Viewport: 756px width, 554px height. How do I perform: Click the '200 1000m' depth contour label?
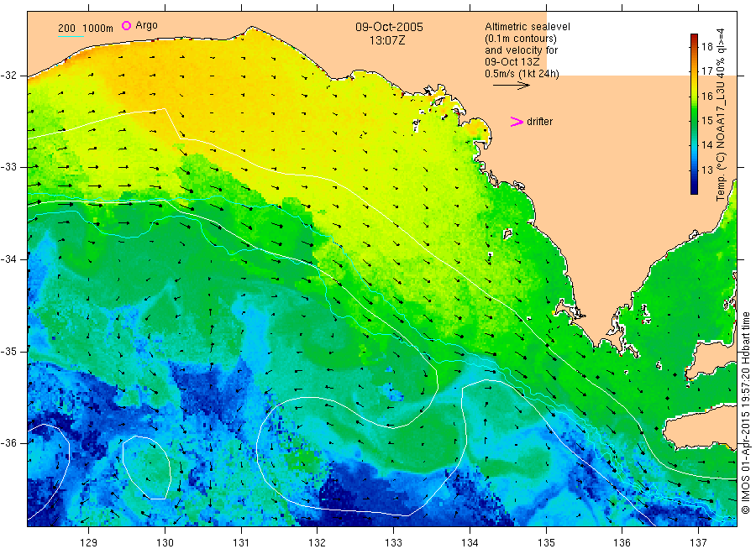click(x=86, y=29)
